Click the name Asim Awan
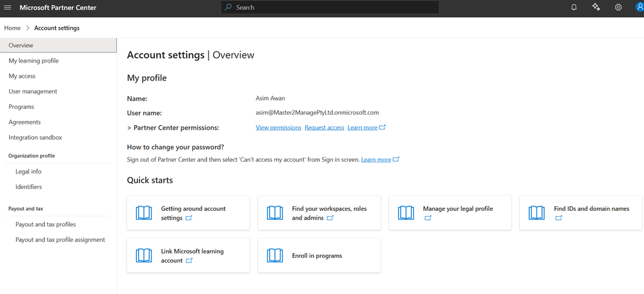The width and height of the screenshot is (644, 294). [270, 99]
